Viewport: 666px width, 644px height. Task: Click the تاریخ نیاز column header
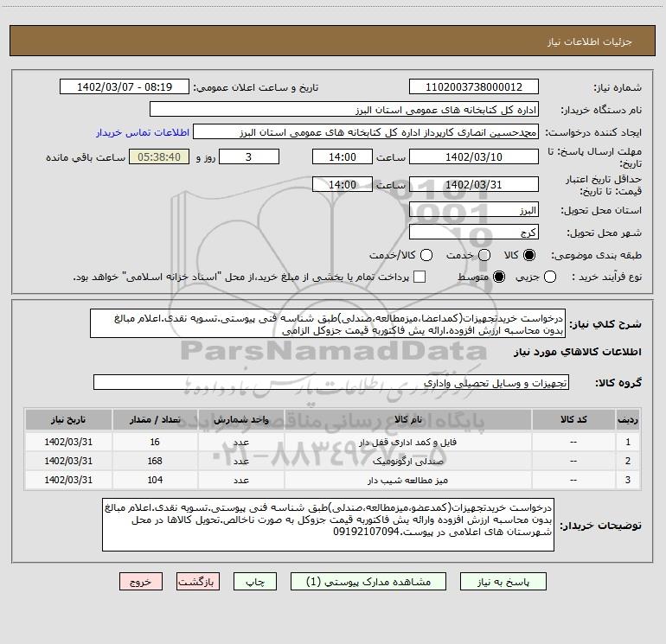(68, 420)
